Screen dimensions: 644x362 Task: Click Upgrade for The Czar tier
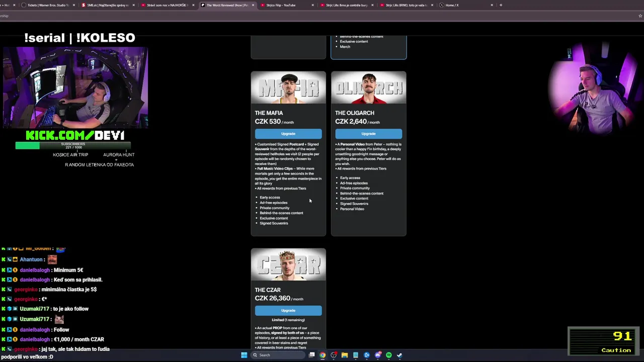pos(288,311)
